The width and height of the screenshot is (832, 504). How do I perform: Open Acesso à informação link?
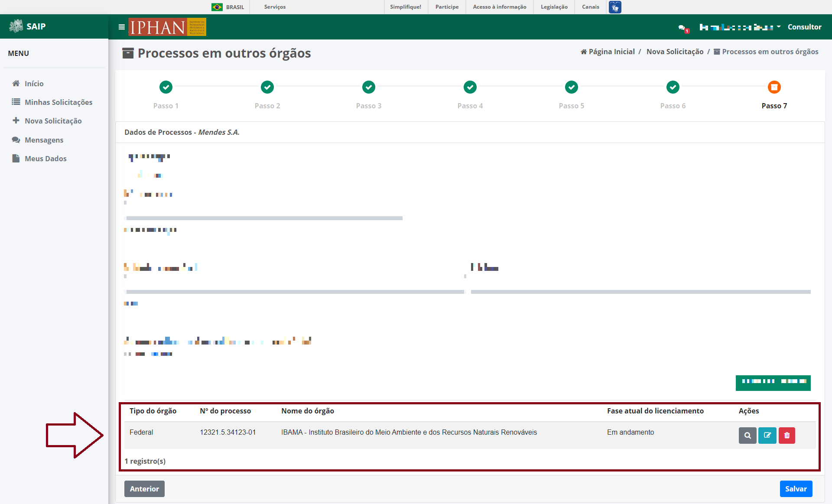click(500, 7)
